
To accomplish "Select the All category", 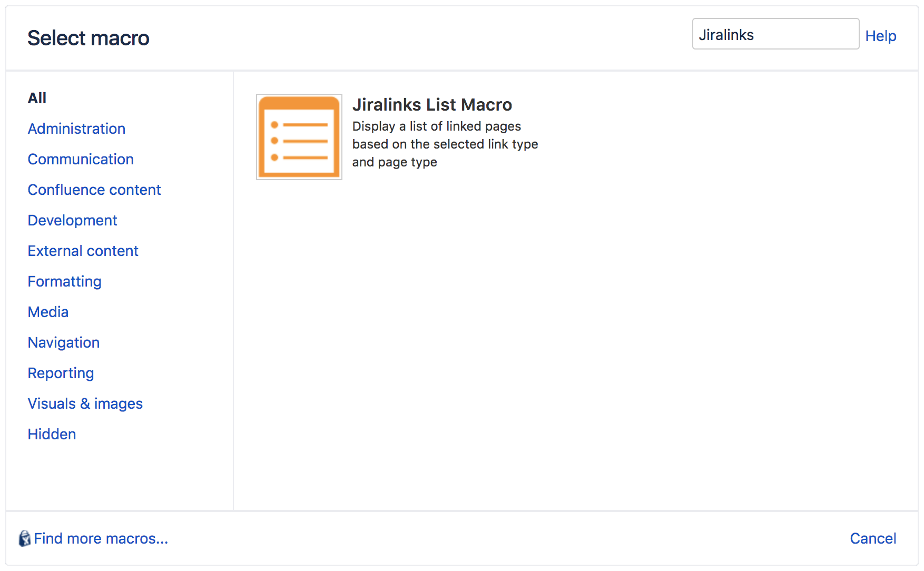I will (36, 98).
